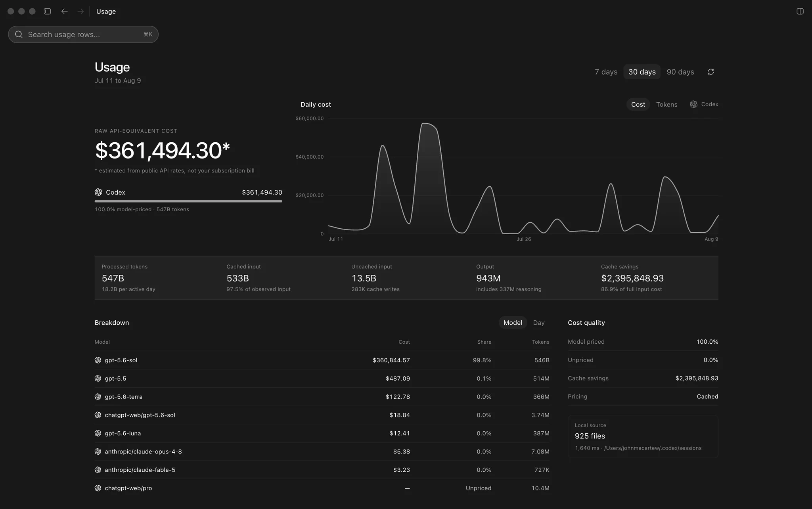
Task: Click the 925 files local source card
Action: (643, 436)
